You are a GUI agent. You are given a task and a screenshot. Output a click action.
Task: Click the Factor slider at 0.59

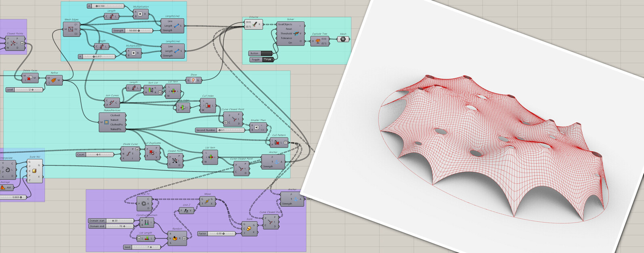(x=217, y=234)
